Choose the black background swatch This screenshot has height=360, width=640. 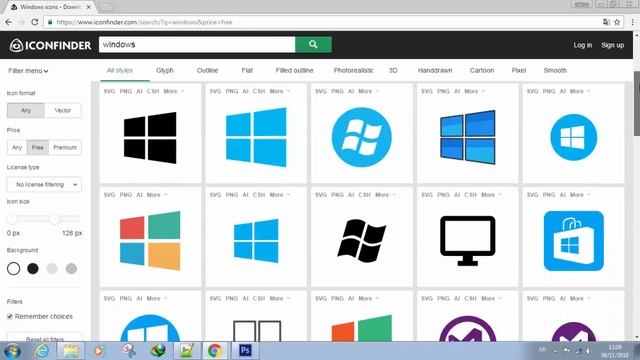pyautogui.click(x=33, y=269)
